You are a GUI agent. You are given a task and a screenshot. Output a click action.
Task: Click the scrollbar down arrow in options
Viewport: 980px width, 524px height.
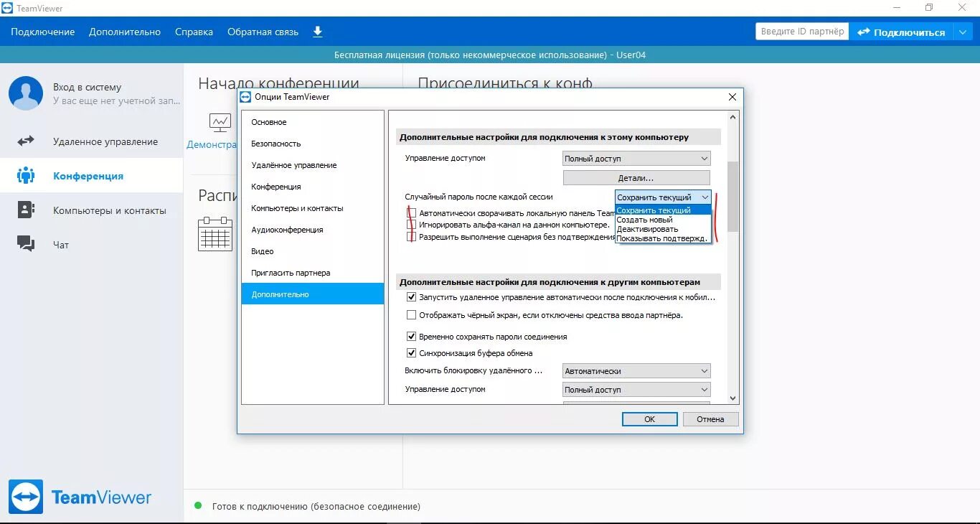tap(732, 398)
